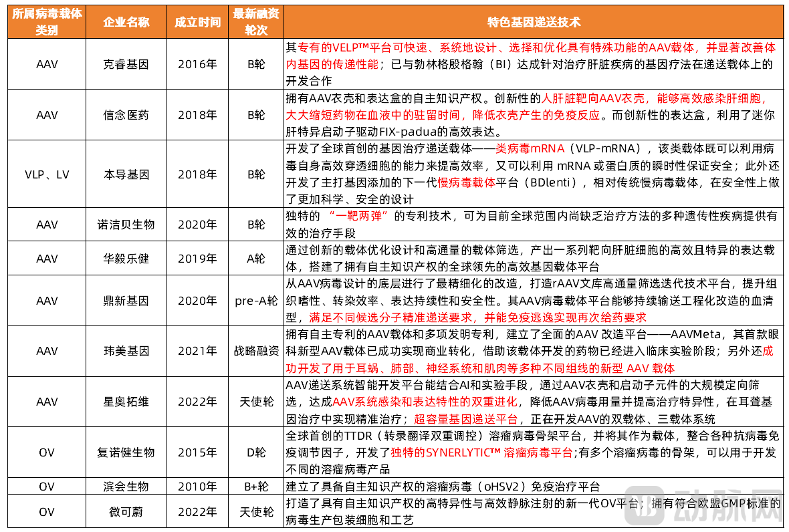Viewport: 789px width, 532px height.
Task: Click the 鼎新基因 company cell
Action: 126,301
